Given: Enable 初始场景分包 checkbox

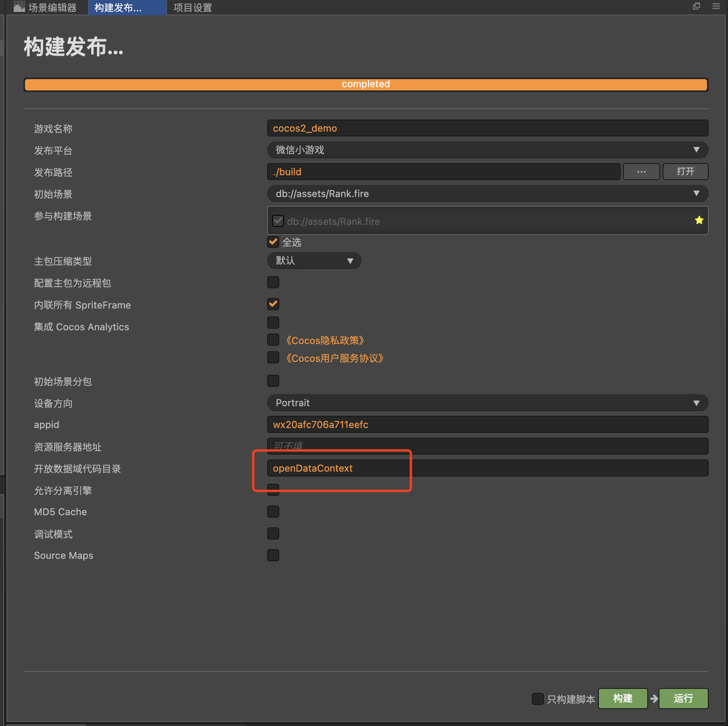Looking at the screenshot, I should pyautogui.click(x=273, y=381).
